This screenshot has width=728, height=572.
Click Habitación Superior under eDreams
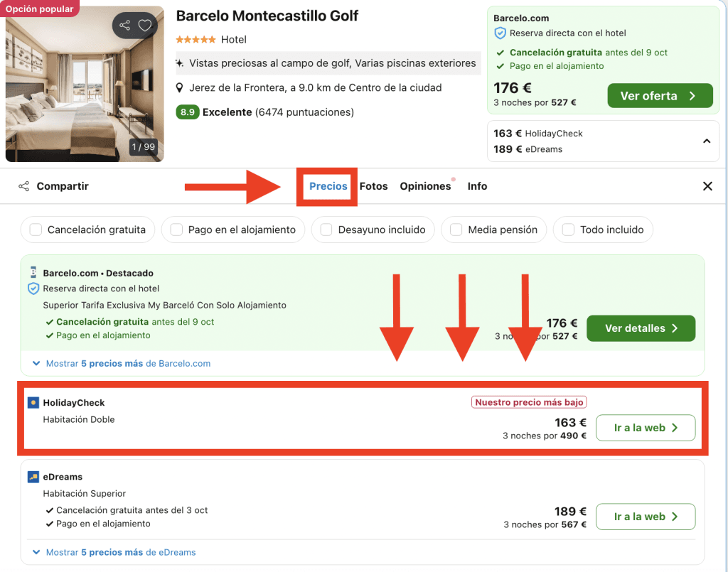[84, 494]
